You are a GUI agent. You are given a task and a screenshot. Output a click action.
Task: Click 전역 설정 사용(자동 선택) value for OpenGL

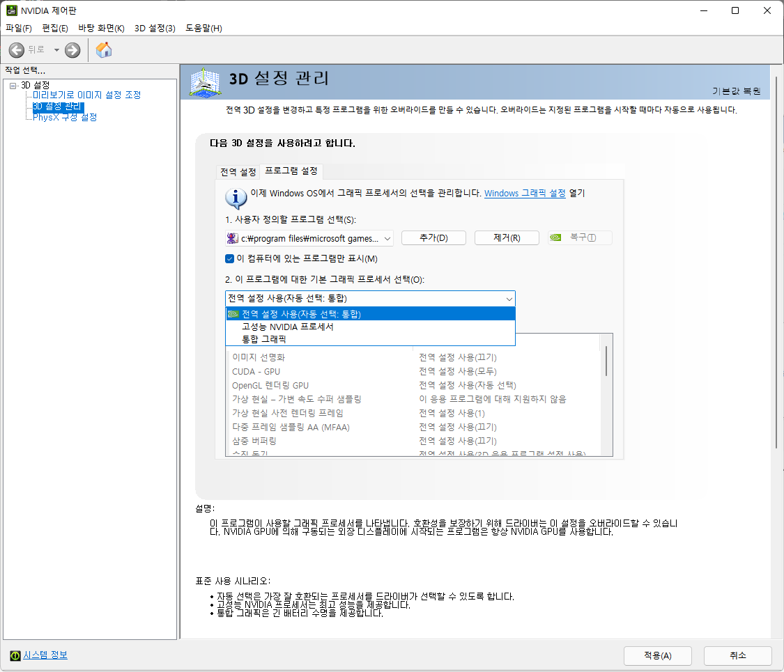tap(467, 385)
